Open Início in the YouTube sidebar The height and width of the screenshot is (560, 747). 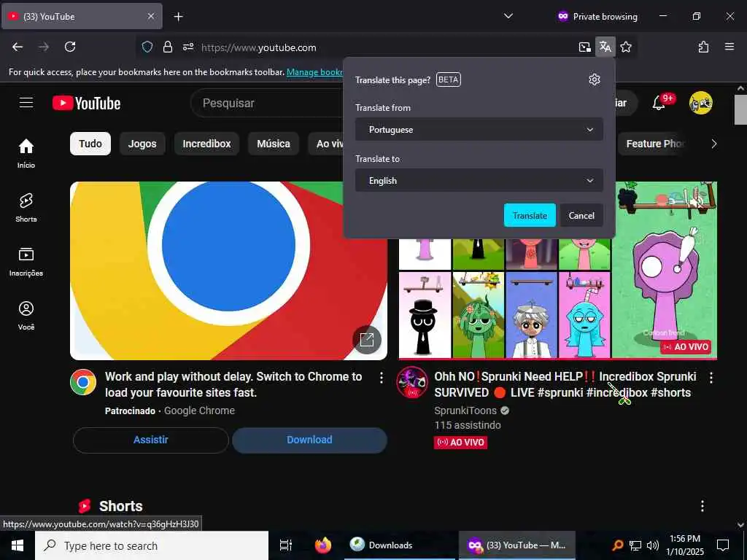[x=26, y=153]
